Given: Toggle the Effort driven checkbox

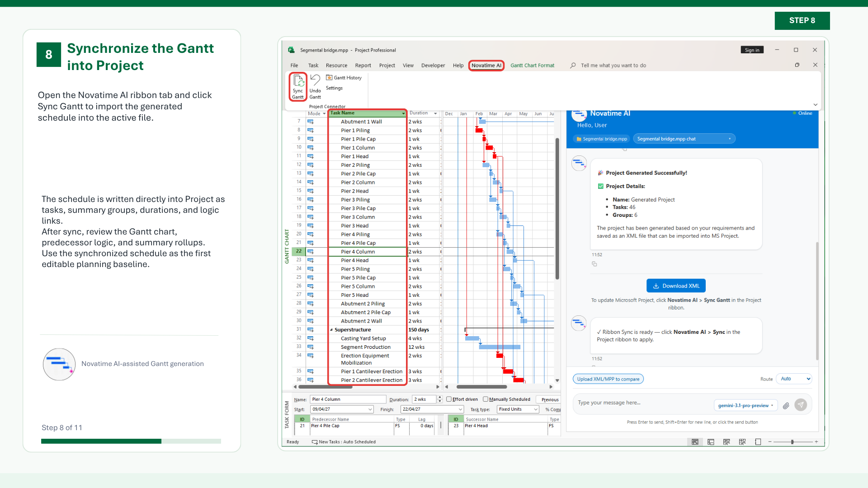Looking at the screenshot, I should [x=449, y=399].
